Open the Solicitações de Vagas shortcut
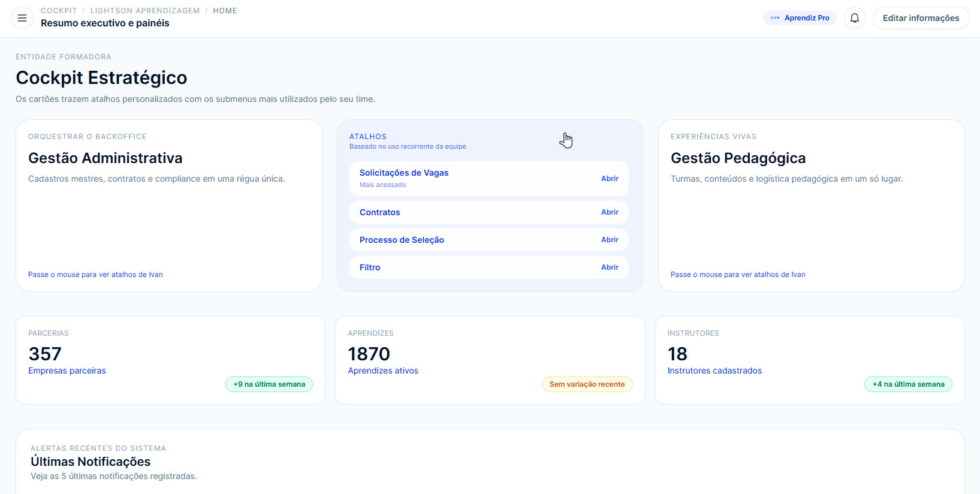The width and height of the screenshot is (980, 494). tap(404, 173)
